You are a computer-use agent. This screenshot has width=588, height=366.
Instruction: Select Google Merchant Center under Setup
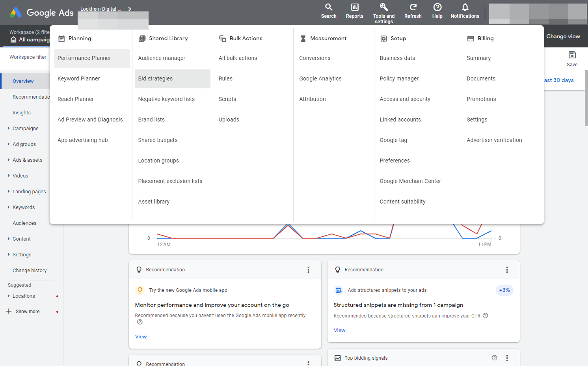410,181
